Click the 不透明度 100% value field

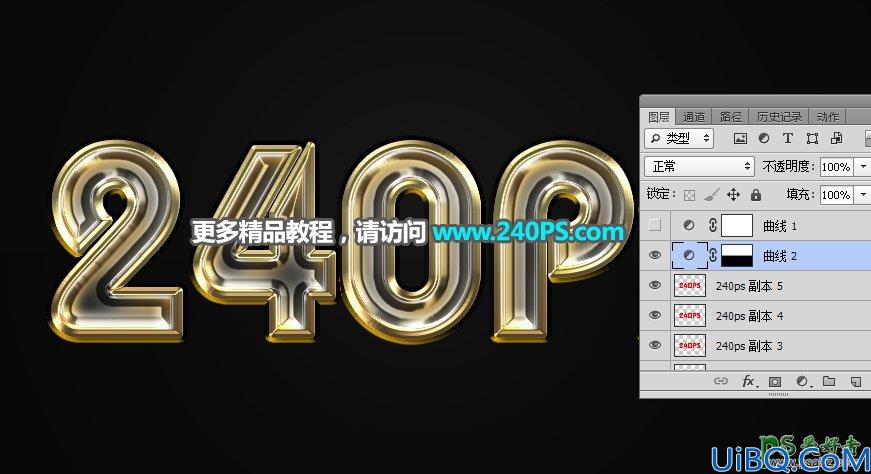click(837, 166)
